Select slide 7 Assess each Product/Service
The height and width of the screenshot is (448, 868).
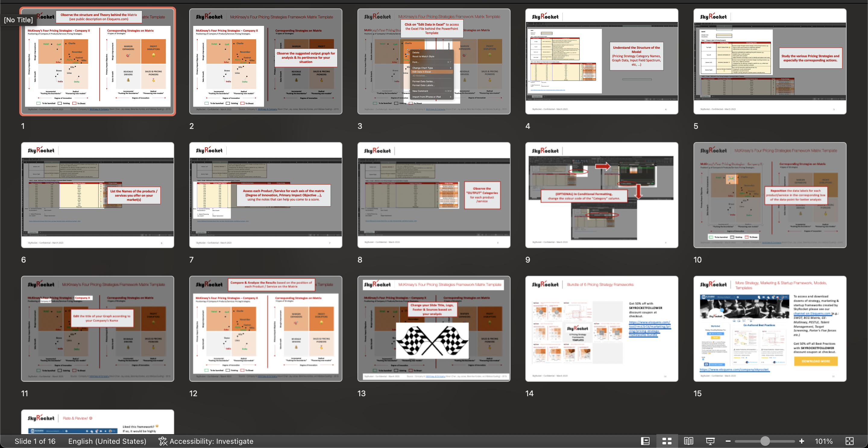266,195
